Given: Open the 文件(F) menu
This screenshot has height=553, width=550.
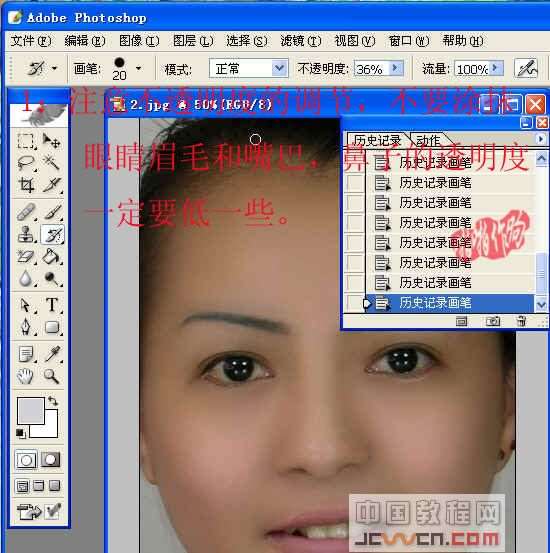Looking at the screenshot, I should point(31,41).
